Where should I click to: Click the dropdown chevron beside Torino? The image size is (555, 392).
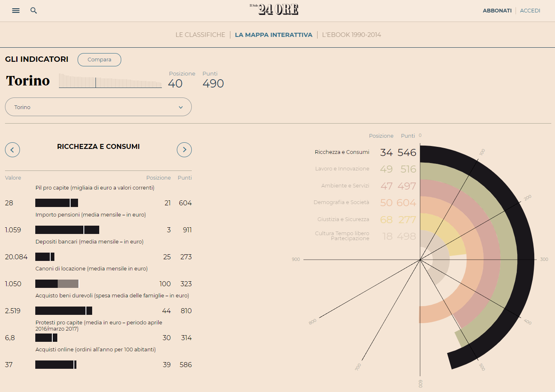tap(181, 107)
